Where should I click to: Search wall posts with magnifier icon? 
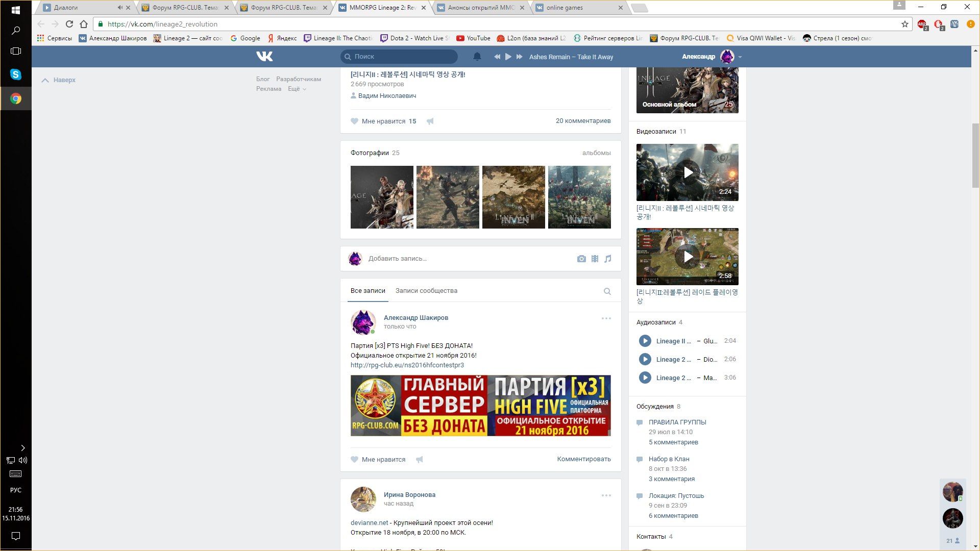pyautogui.click(x=607, y=291)
